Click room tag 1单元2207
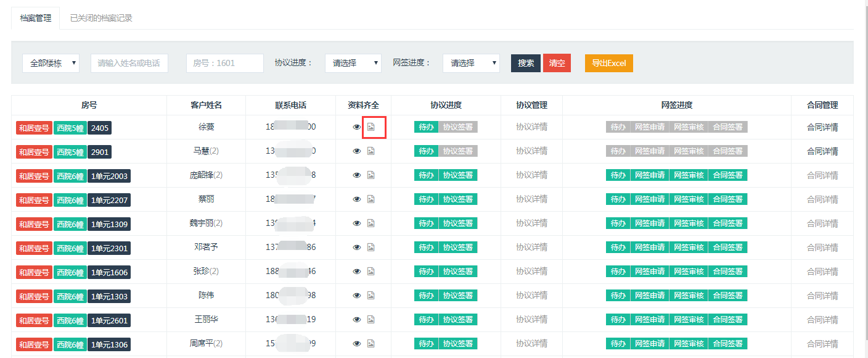The image size is (868, 358). point(109,200)
